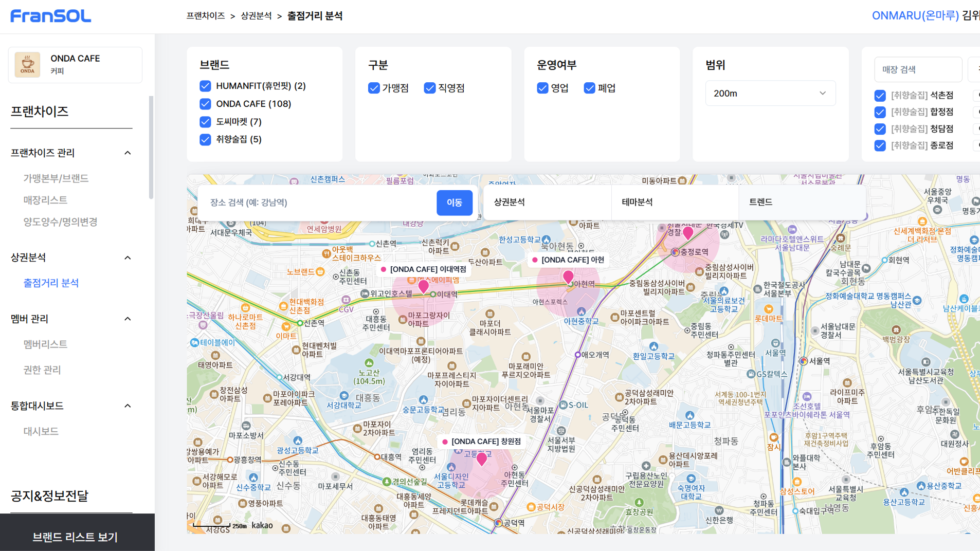Click the 배문고등학교 school icon
This screenshot has width=980, height=551.
(689, 415)
